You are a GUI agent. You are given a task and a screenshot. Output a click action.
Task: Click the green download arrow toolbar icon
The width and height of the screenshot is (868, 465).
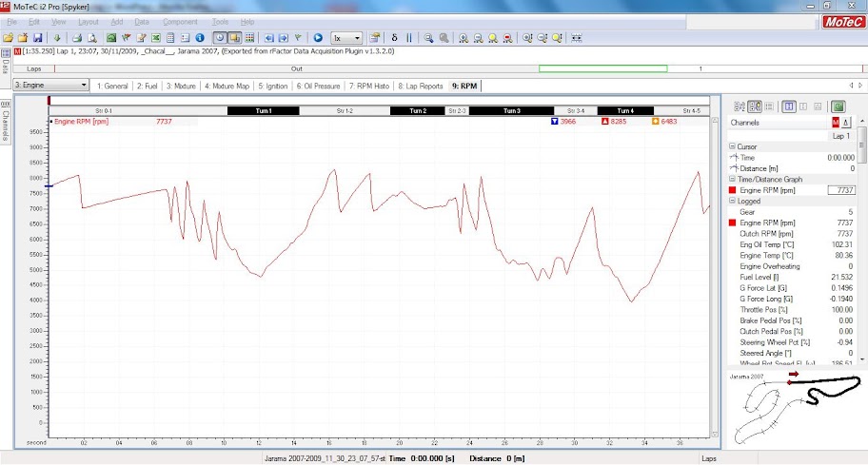(x=57, y=38)
